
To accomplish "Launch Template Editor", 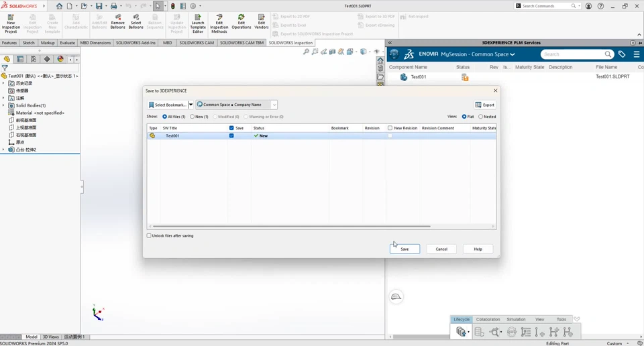I will click(198, 24).
